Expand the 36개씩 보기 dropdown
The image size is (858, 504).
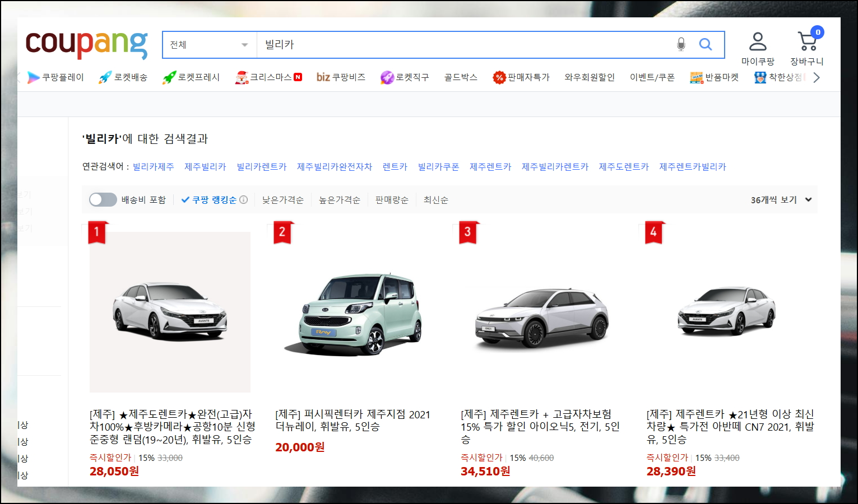[x=781, y=200]
